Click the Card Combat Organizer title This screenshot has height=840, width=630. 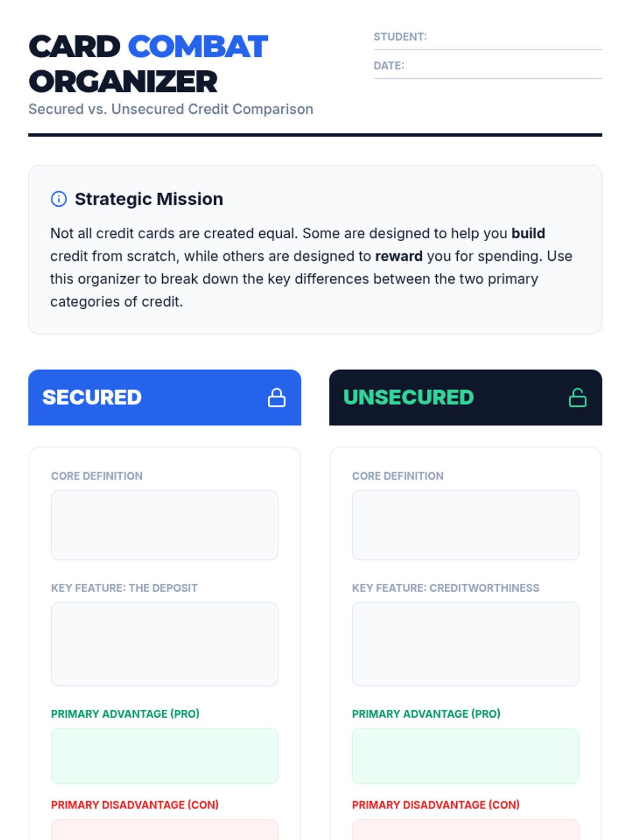coord(148,64)
